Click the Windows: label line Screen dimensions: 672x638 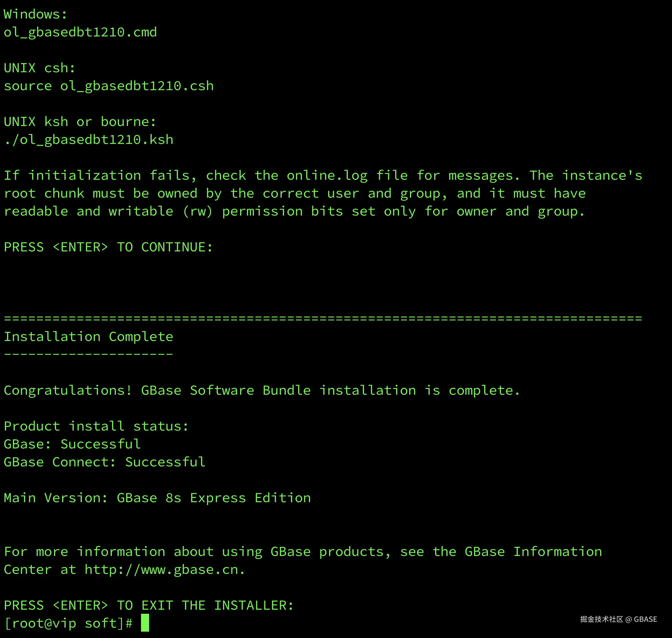click(36, 14)
